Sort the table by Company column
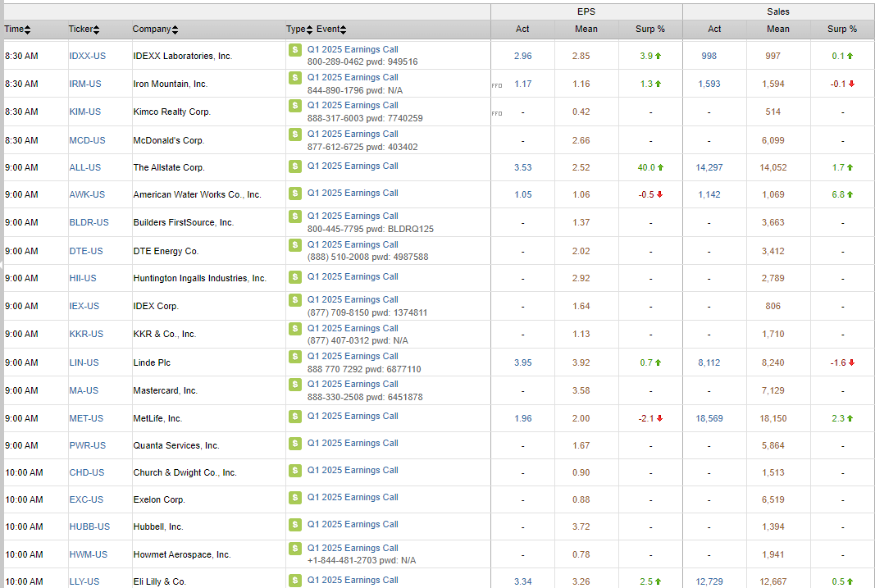Screen dimensions: 875x588 [x=155, y=29]
